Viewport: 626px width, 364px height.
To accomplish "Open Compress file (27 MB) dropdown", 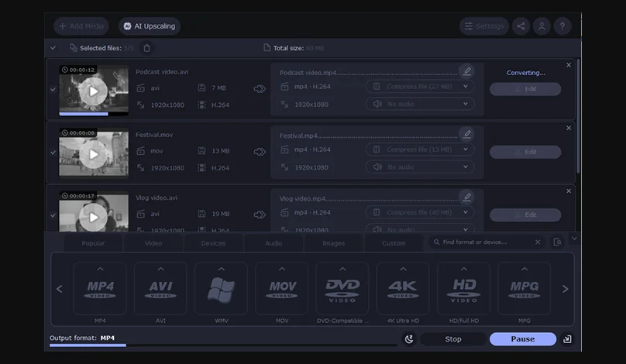I will click(x=420, y=87).
